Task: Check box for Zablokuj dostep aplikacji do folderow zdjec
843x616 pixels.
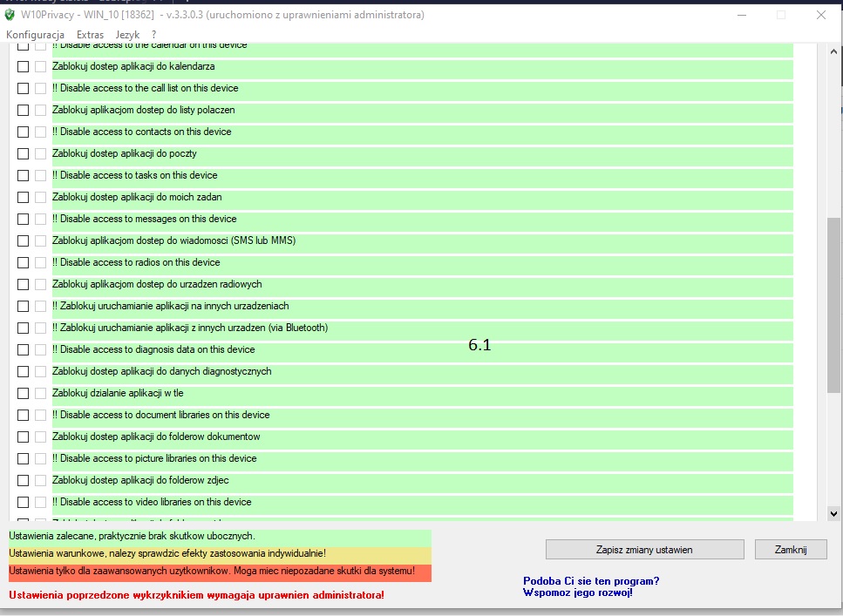Action: tap(24, 480)
